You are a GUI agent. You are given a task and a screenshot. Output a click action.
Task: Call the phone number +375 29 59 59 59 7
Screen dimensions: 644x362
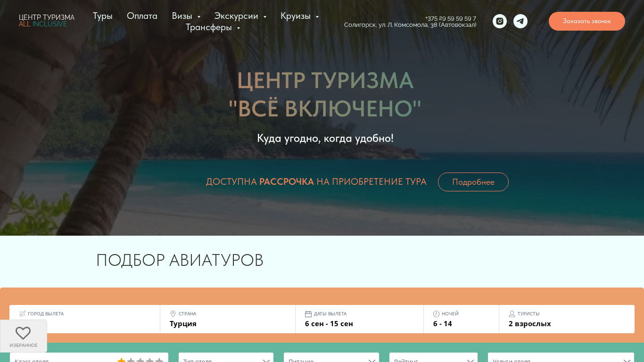click(451, 18)
